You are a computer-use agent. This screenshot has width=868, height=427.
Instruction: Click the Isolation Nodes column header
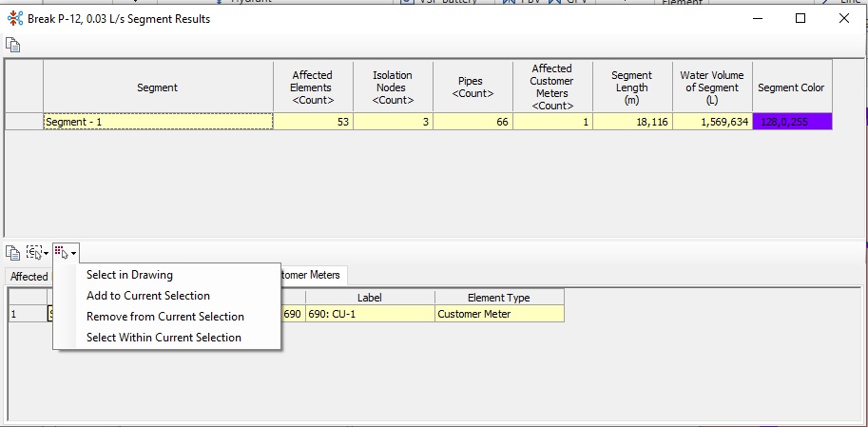tap(393, 87)
